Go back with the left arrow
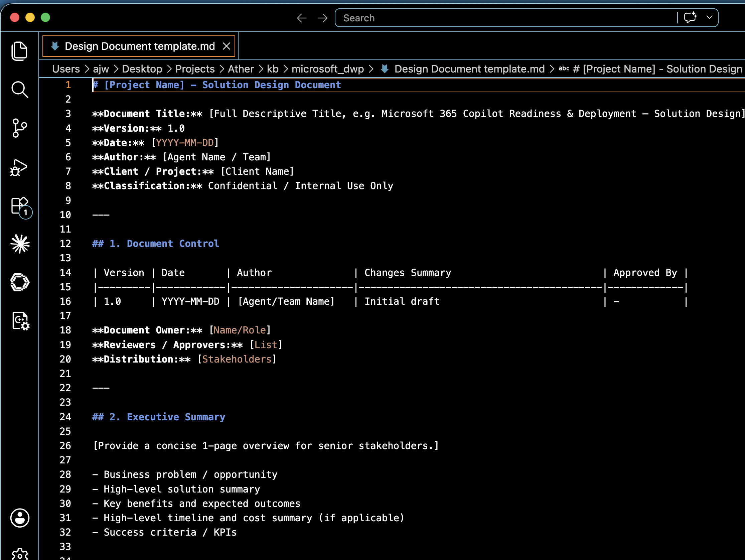The width and height of the screenshot is (745, 560). tap(301, 18)
